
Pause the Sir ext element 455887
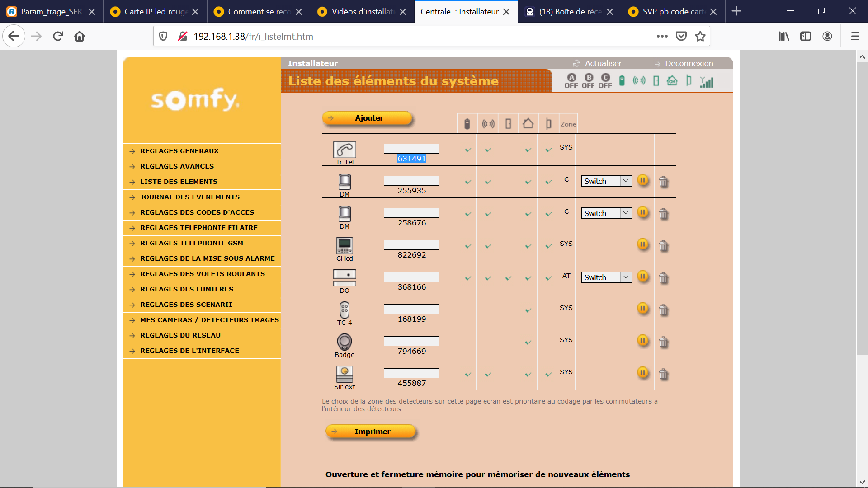click(643, 373)
